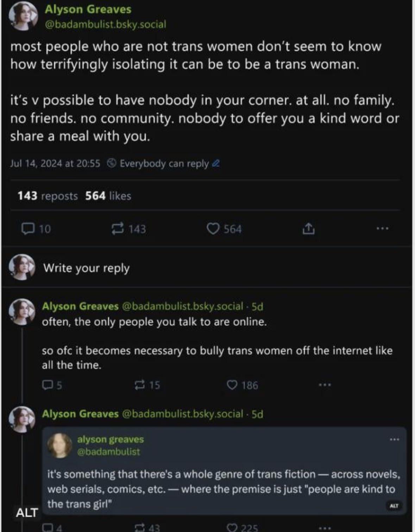This screenshot has width=415, height=532.
Task: Click the @badambulist.bsky.social handle at top
Action: [x=105, y=24]
